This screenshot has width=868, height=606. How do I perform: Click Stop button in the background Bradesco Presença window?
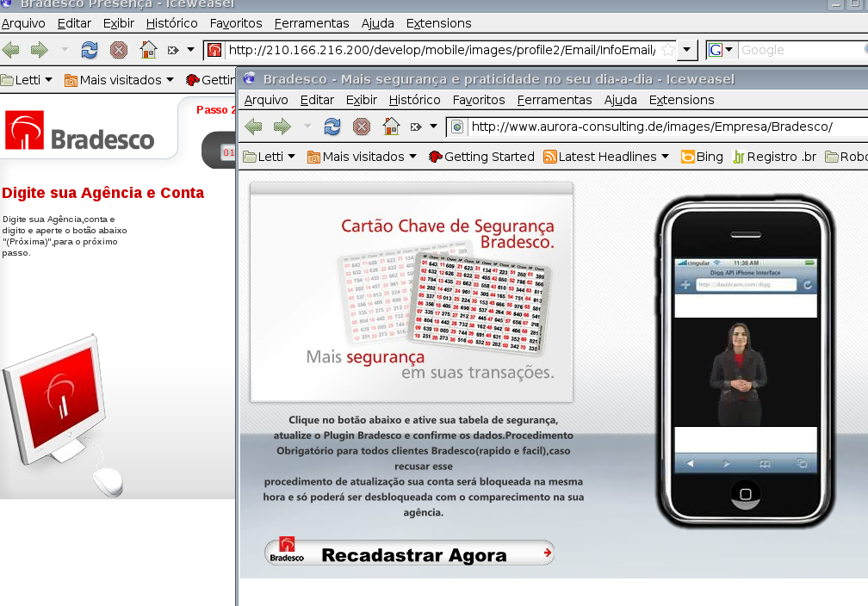(x=119, y=51)
